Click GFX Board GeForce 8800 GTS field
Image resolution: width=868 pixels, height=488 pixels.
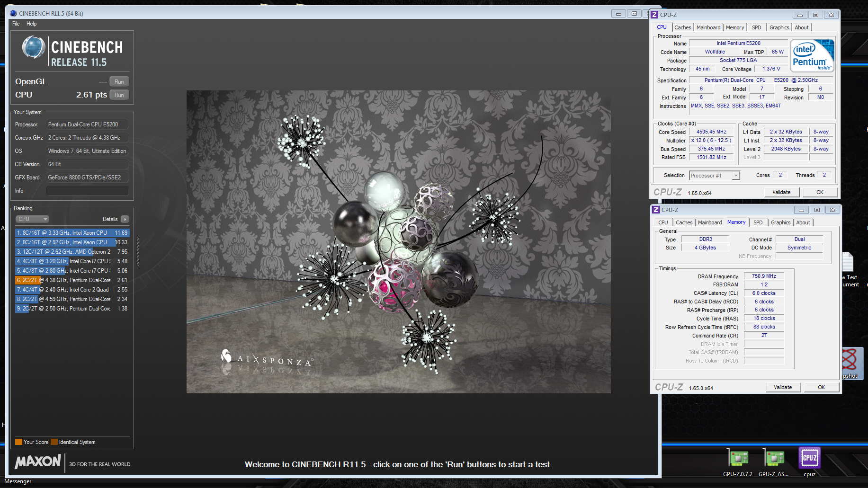point(87,177)
